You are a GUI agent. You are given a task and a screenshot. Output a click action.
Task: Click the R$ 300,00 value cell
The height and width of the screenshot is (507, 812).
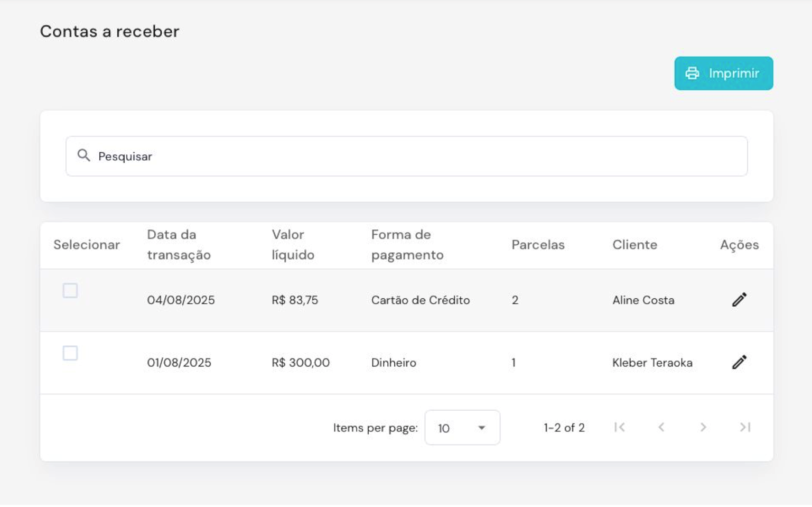coord(300,363)
